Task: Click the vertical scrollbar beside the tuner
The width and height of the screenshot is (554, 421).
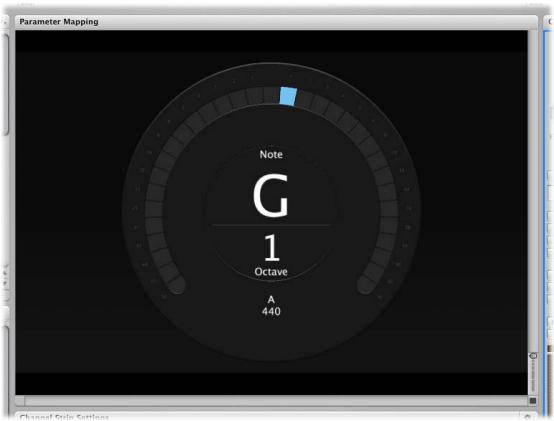Action: (533, 191)
